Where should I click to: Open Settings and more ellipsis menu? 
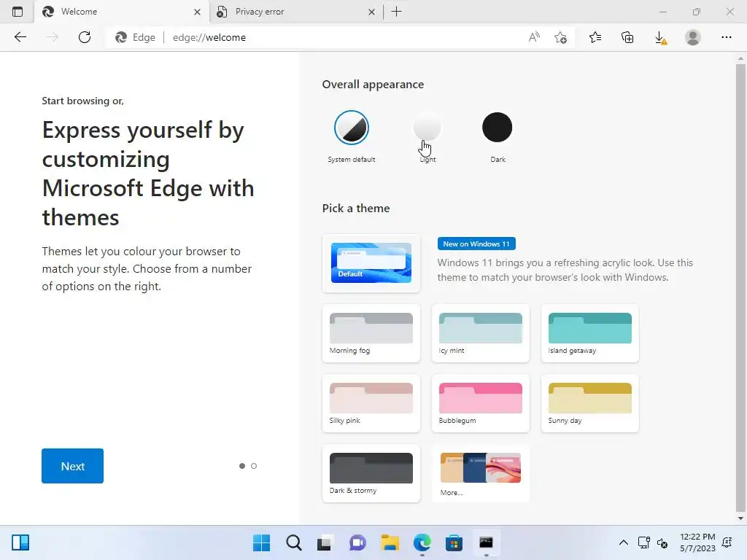coord(726,37)
